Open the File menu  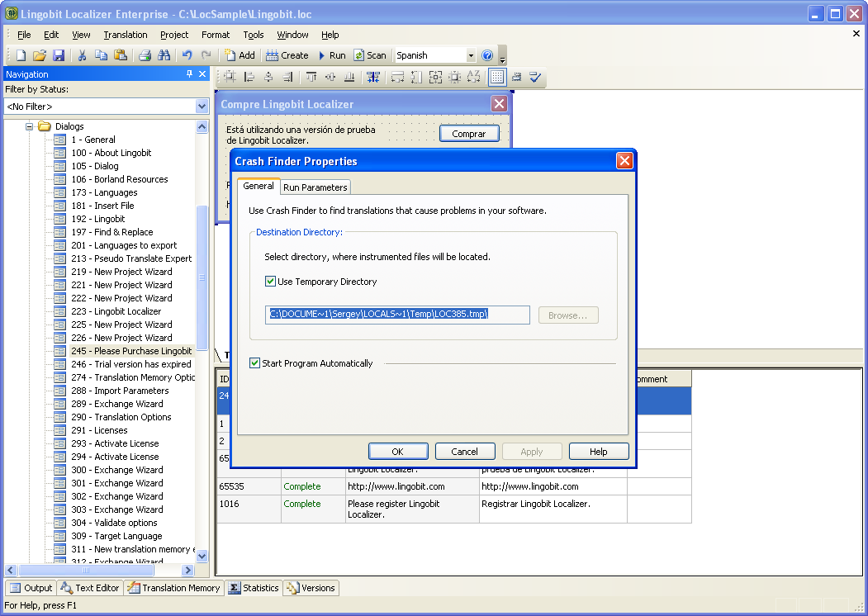tap(24, 35)
